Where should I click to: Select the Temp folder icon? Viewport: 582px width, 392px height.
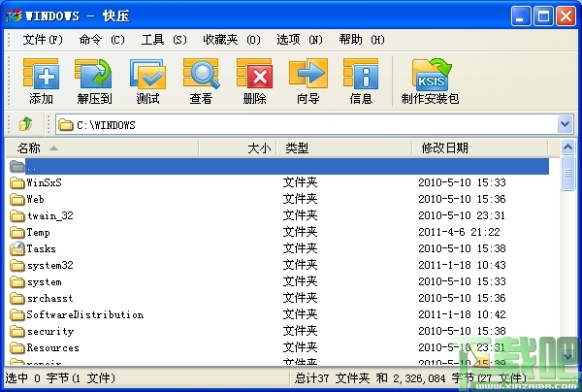[x=17, y=232]
